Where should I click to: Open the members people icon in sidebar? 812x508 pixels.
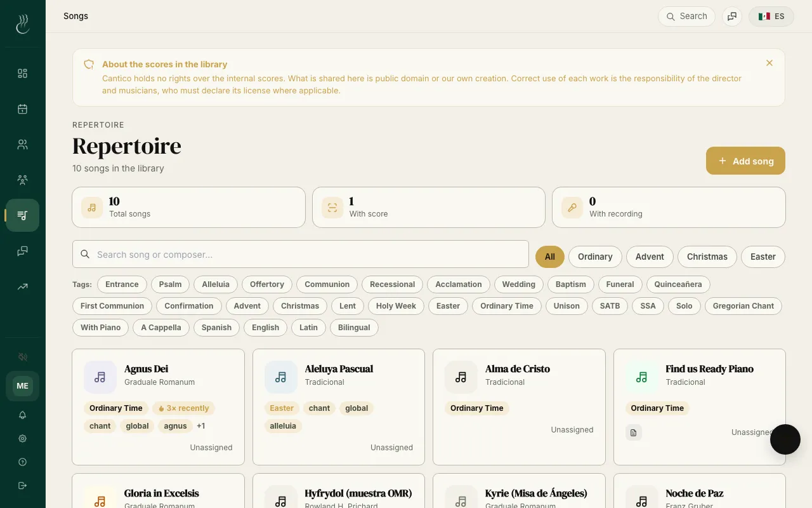coord(23,144)
